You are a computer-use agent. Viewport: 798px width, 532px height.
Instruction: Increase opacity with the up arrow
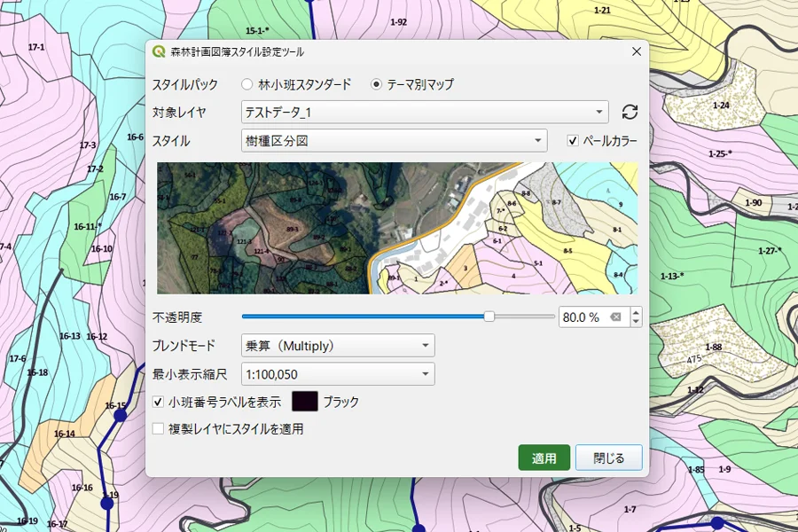point(636,311)
